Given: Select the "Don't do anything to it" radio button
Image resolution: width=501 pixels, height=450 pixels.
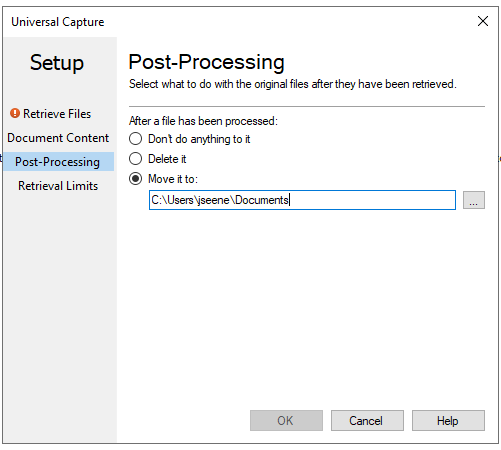Looking at the screenshot, I should tap(136, 139).
